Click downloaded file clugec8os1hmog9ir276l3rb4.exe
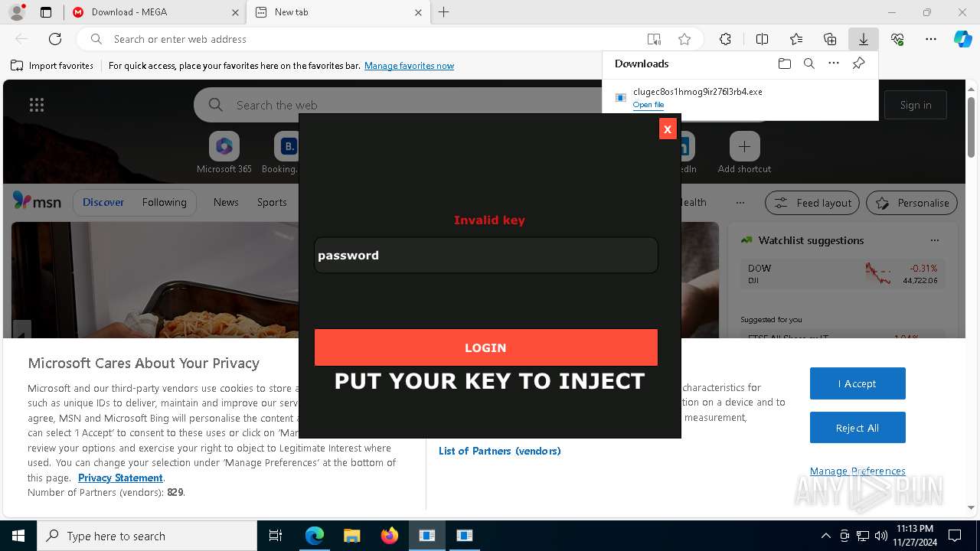Viewport: 980px width, 551px height. (697, 92)
